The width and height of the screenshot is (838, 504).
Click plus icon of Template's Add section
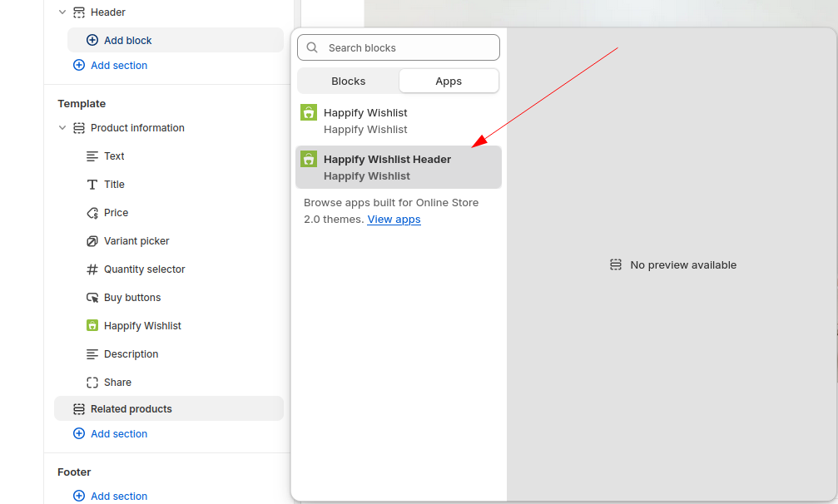tap(78, 433)
